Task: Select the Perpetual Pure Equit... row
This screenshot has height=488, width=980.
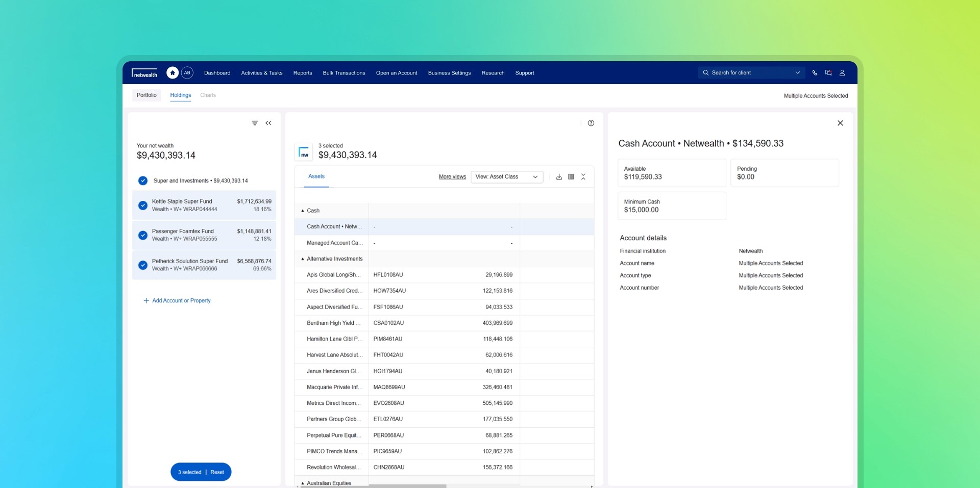Action: pyautogui.click(x=444, y=435)
